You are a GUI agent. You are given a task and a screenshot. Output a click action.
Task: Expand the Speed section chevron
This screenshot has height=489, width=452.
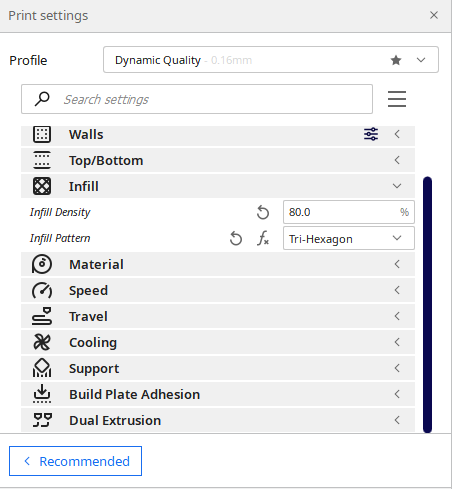pyautogui.click(x=397, y=290)
